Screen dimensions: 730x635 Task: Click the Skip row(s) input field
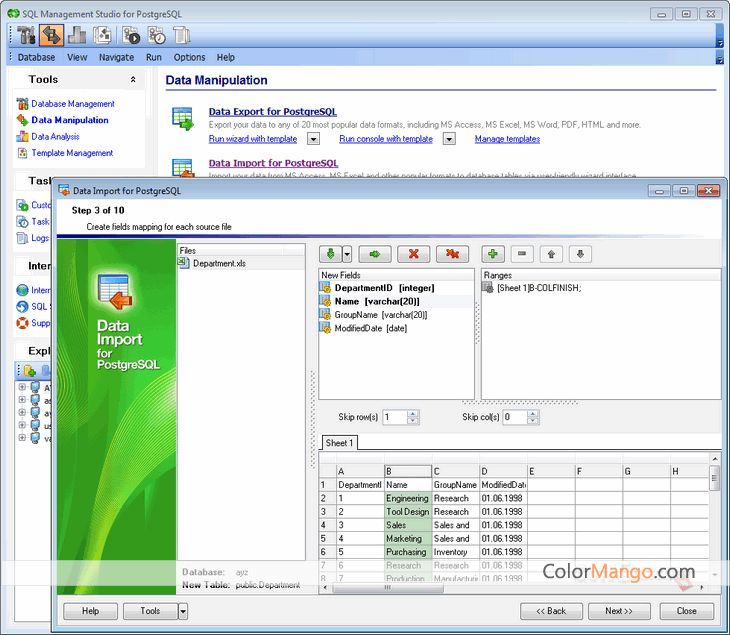[x=395, y=417]
